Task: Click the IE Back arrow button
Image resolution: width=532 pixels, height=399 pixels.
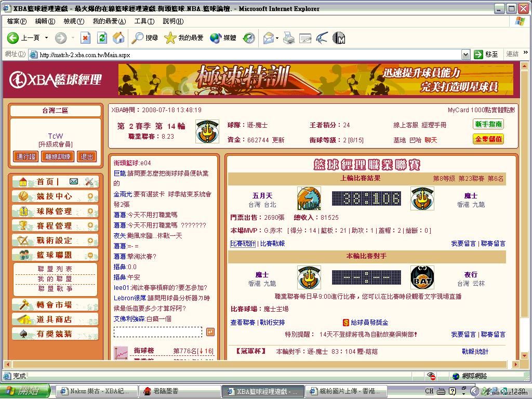Action: pos(13,37)
